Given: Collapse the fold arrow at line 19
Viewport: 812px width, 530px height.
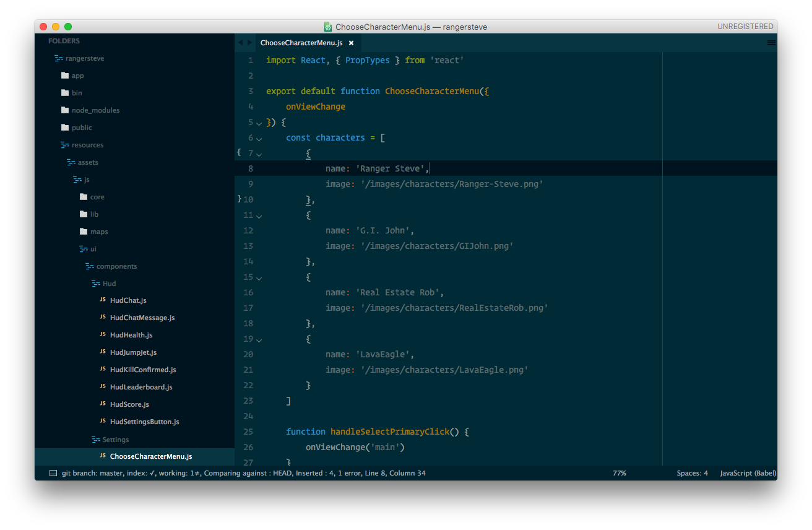Looking at the screenshot, I should pos(259,340).
